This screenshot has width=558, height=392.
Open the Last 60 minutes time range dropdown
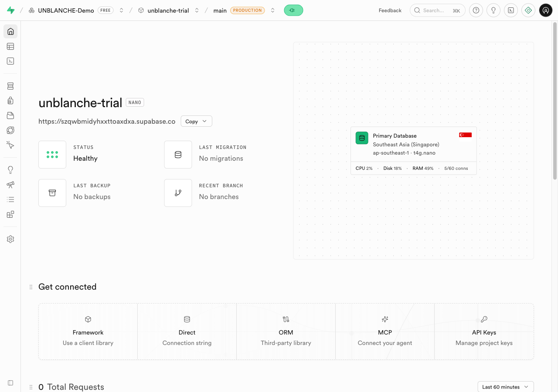(x=506, y=387)
